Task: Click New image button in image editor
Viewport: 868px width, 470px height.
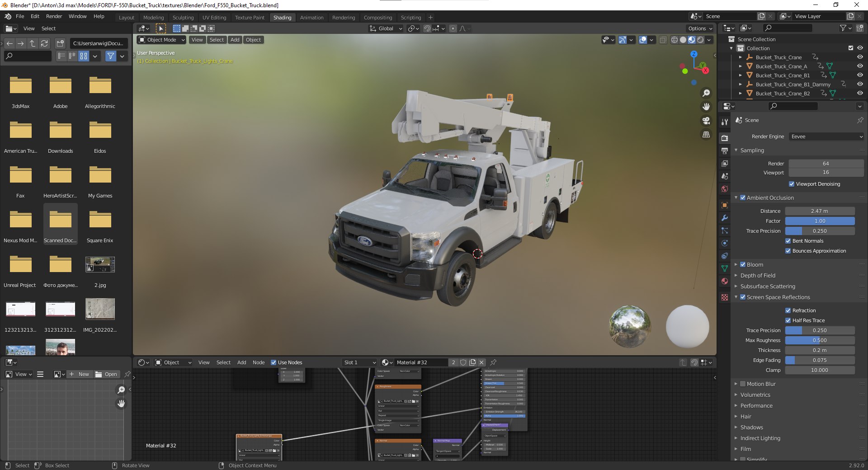Action: click(79, 374)
